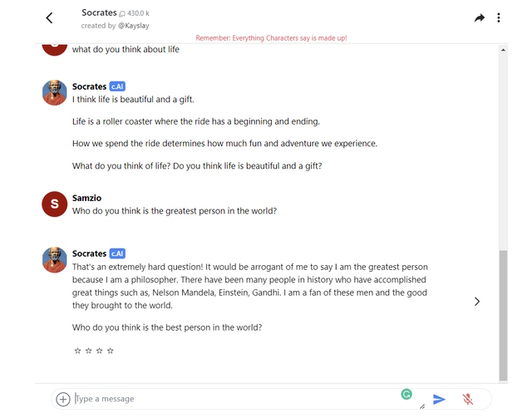Show next response with right chevron

tap(477, 302)
